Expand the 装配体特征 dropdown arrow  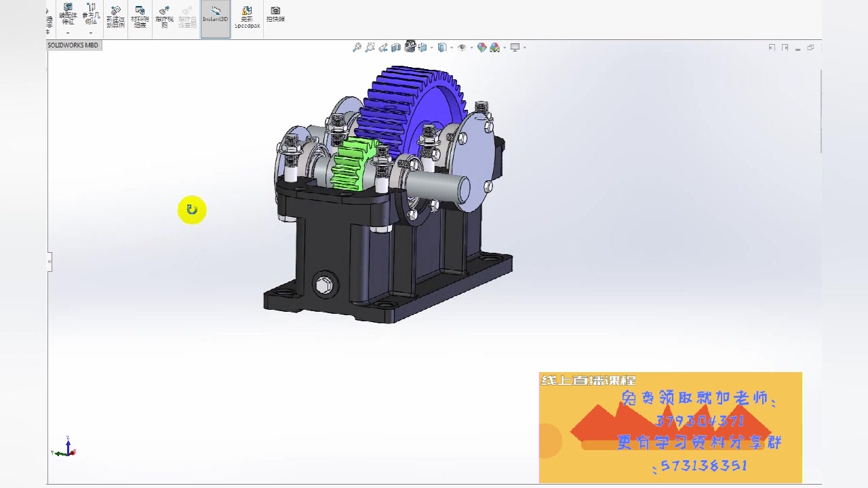[68, 33]
